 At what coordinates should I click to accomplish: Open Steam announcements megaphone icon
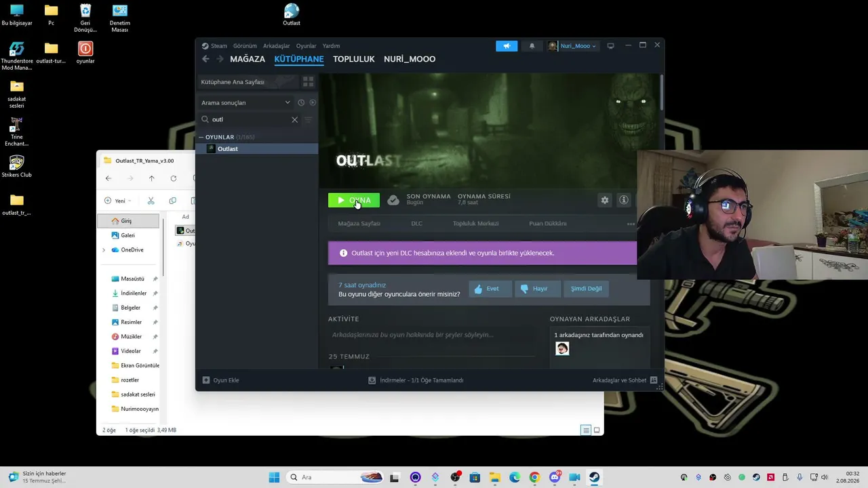[x=507, y=46]
